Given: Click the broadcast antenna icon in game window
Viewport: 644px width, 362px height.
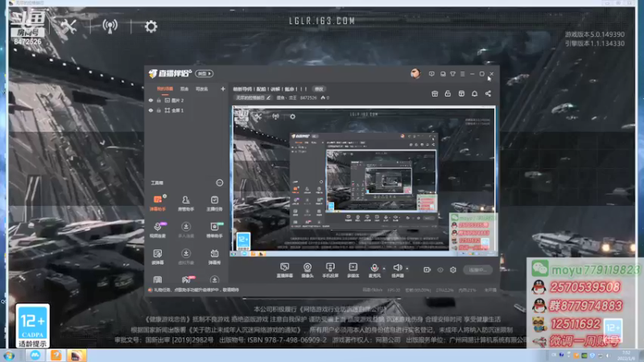Looking at the screenshot, I should [x=110, y=27].
